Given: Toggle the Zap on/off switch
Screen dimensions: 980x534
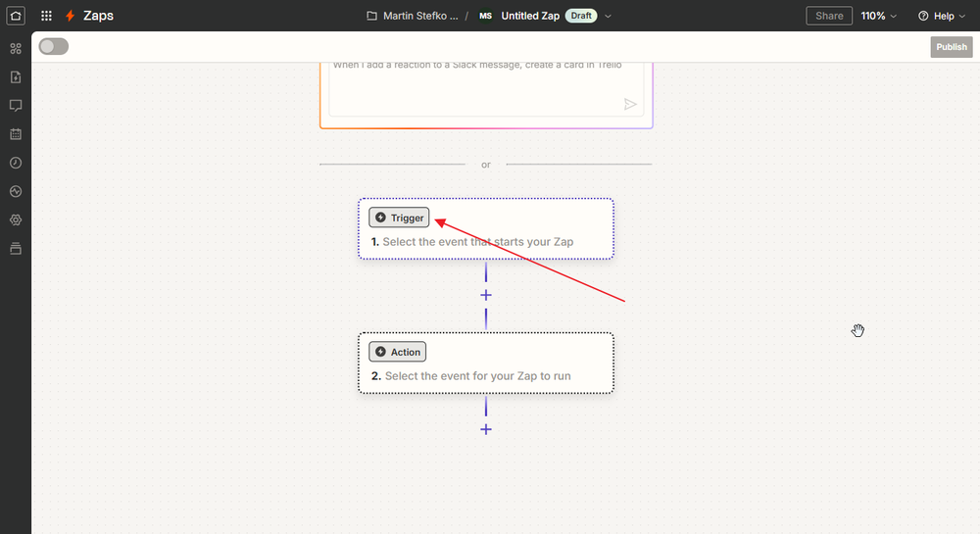Looking at the screenshot, I should tap(54, 46).
